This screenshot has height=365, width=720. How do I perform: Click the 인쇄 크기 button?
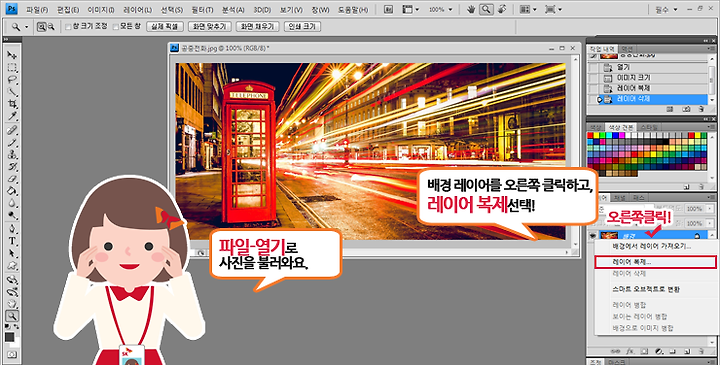coord(302,27)
